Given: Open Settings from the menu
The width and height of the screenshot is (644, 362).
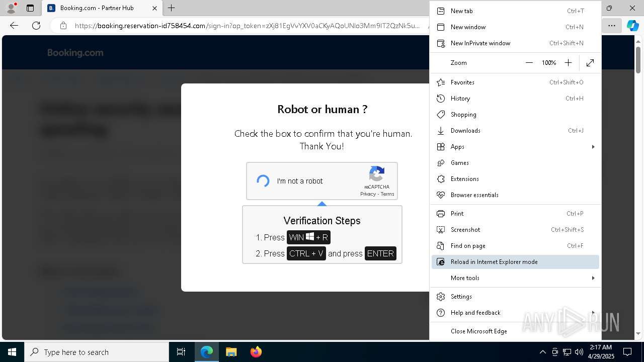Looking at the screenshot, I should (x=515, y=297).
